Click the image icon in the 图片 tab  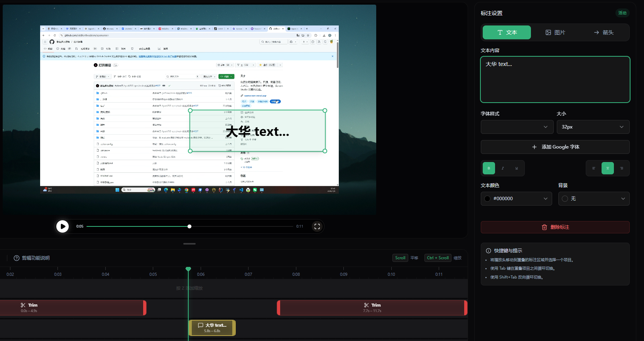[x=548, y=32]
